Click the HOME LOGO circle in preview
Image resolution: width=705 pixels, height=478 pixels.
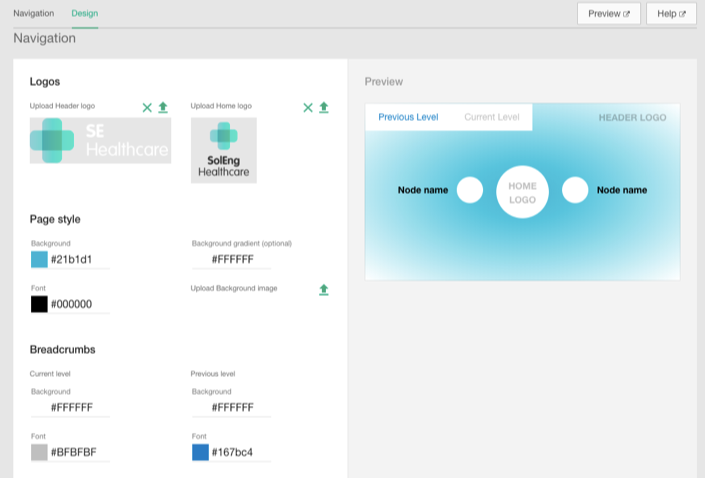(522, 192)
